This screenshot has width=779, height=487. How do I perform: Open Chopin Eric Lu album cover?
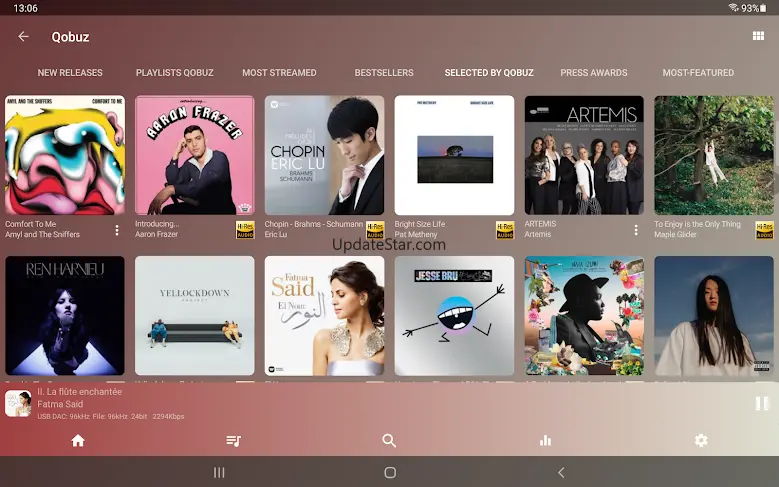click(x=324, y=155)
